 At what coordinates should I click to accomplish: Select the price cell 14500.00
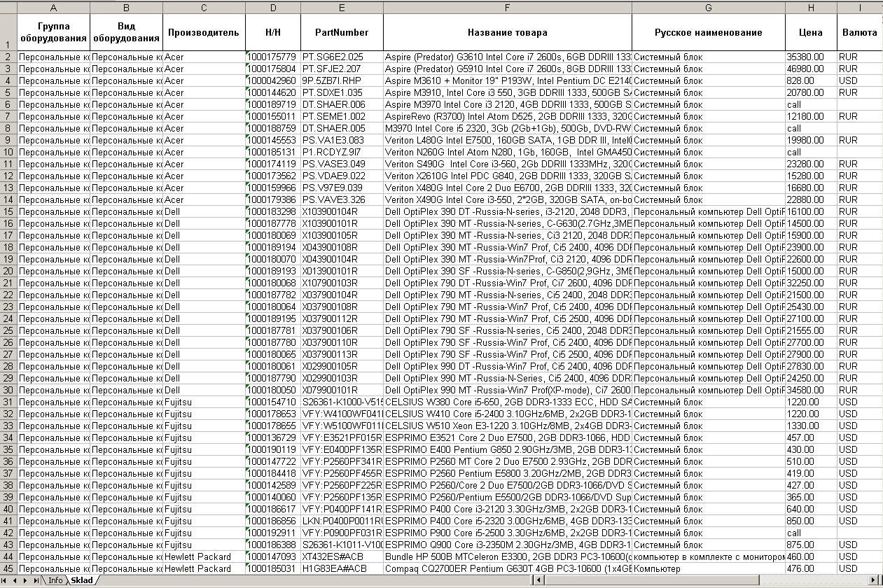point(811,223)
